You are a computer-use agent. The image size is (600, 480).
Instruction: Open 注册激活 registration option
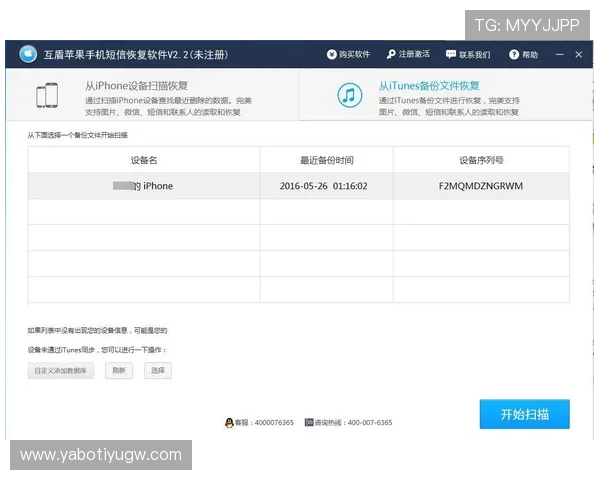[x=408, y=54]
